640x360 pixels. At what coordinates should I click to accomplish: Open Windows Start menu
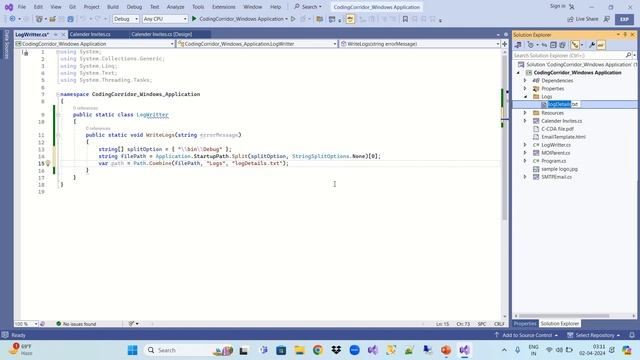[x=132, y=350]
